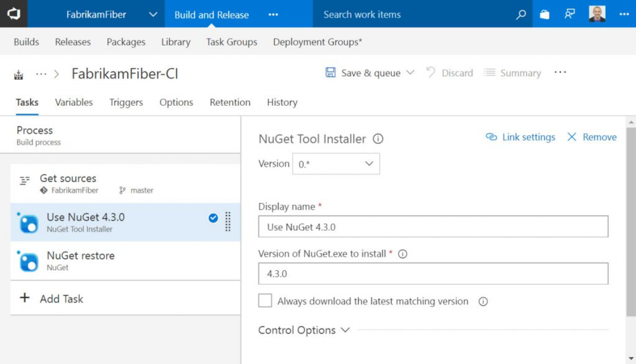
Task: Open the user profile avatar
Action: tap(596, 14)
